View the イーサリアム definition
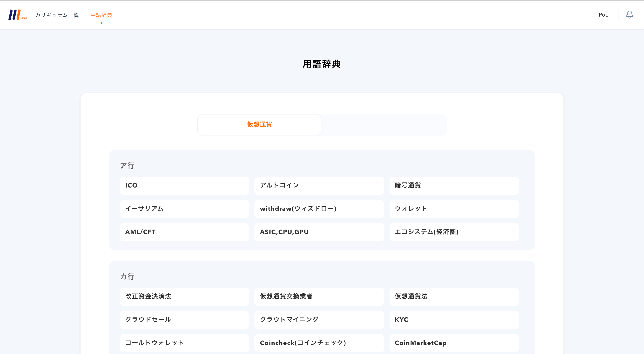Screen dimensions: 644x354 point(184,209)
